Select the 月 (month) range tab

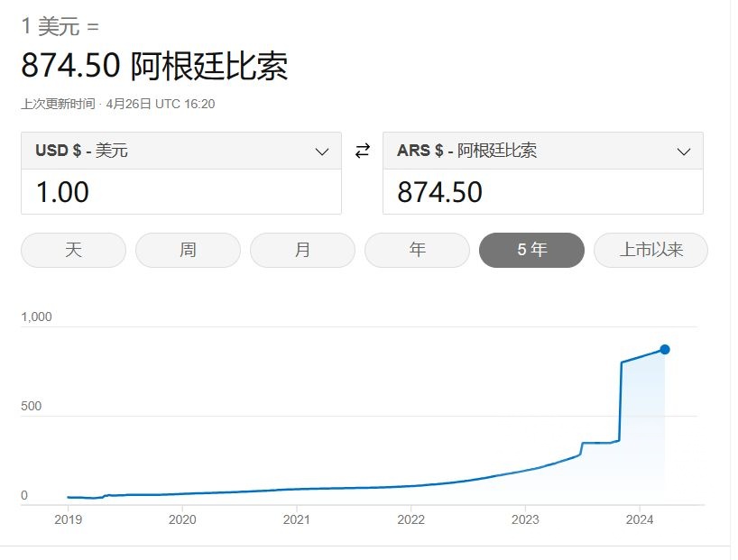pyautogui.click(x=302, y=250)
